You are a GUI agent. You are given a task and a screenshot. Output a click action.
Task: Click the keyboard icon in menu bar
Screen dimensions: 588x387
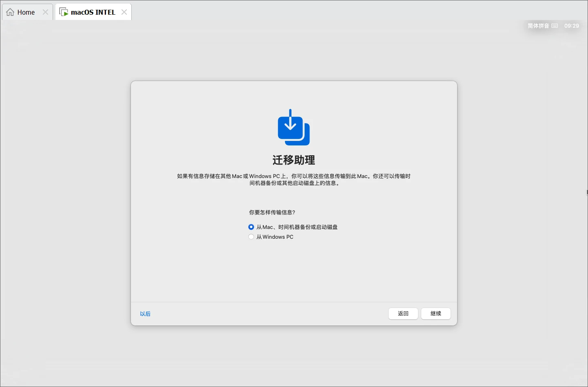tap(555, 26)
